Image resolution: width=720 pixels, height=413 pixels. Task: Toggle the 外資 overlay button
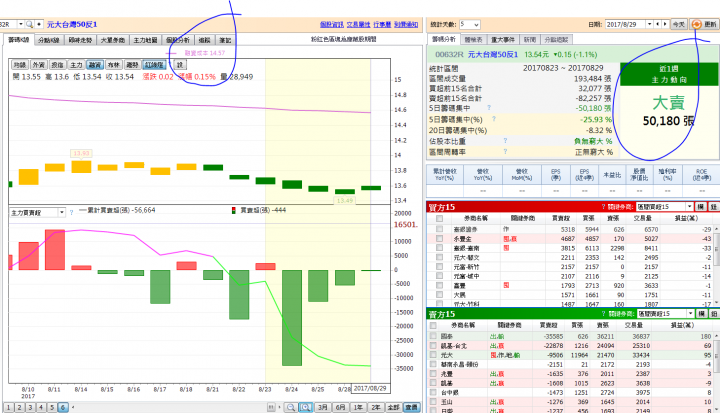(x=39, y=65)
